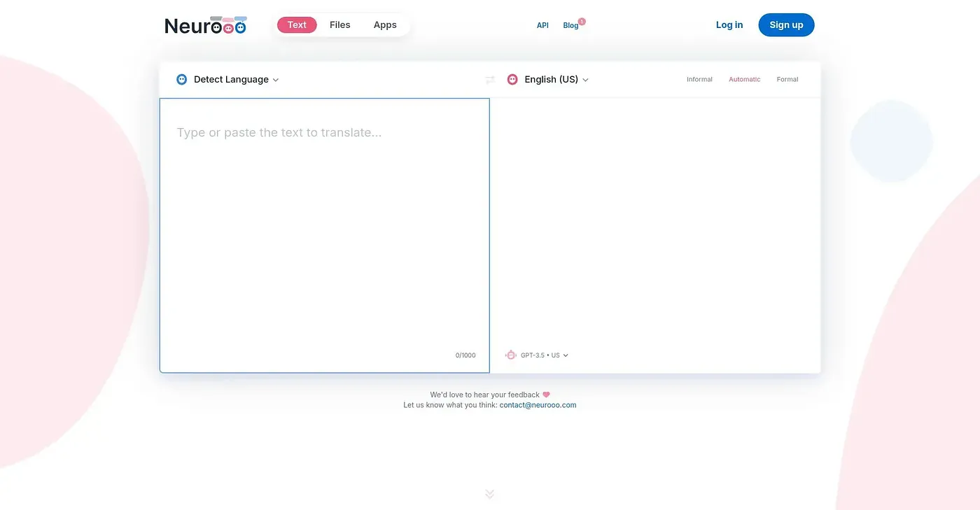980x510 pixels.
Task: Select the Formal tone option
Action: (787, 80)
